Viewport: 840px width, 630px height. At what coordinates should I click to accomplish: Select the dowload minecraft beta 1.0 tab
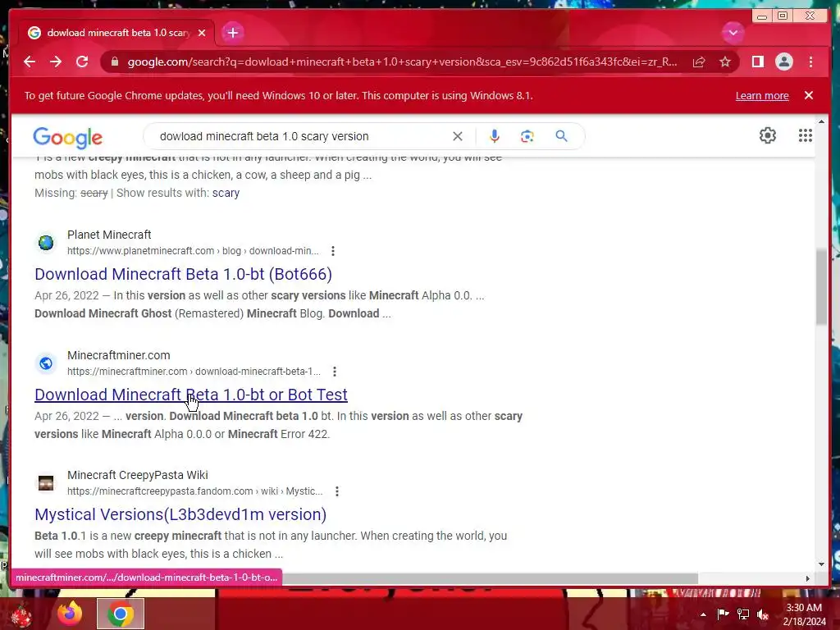[116, 33]
